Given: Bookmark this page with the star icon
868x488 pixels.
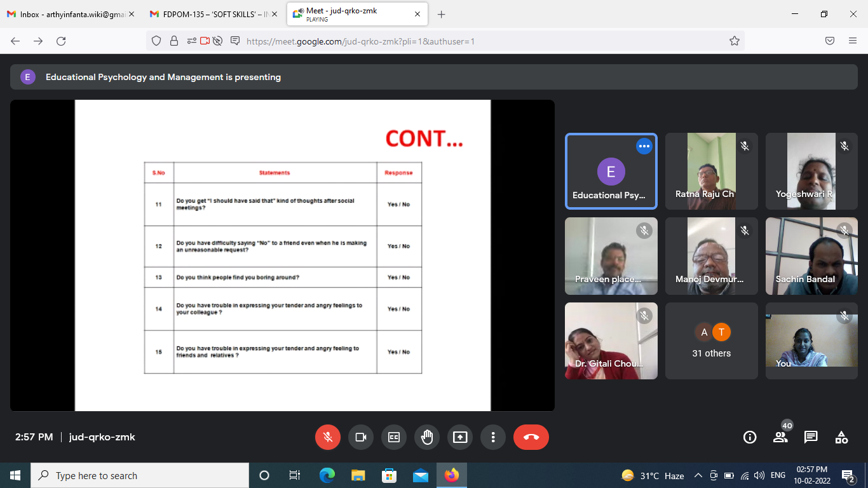Looking at the screenshot, I should tap(735, 41).
